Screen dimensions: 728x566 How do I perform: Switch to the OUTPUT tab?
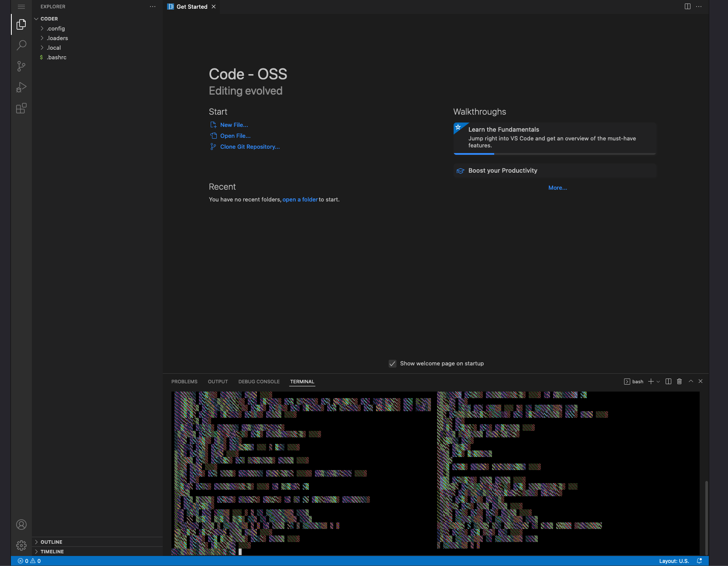point(218,381)
